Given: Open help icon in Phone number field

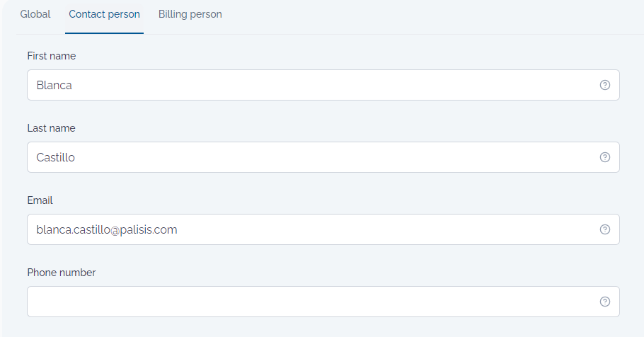Looking at the screenshot, I should coord(604,302).
